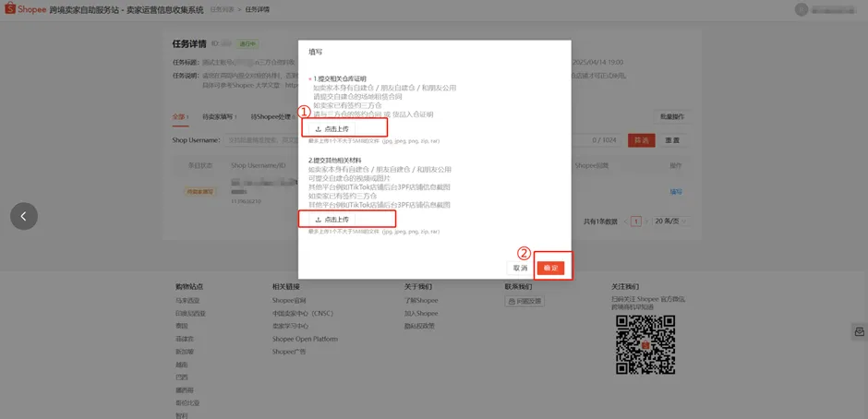This screenshot has width=868, height=419.
Task: Click the Shopee logo in header
Action: 26,10
